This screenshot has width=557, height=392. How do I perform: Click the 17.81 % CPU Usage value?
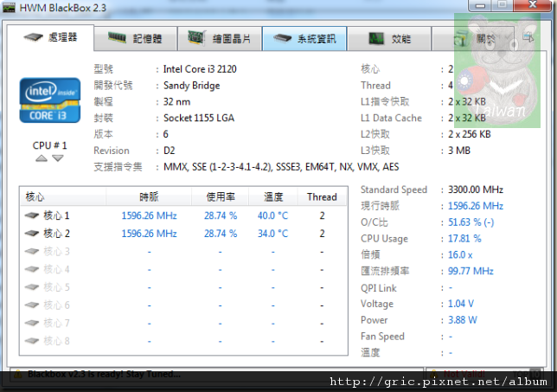click(x=464, y=239)
